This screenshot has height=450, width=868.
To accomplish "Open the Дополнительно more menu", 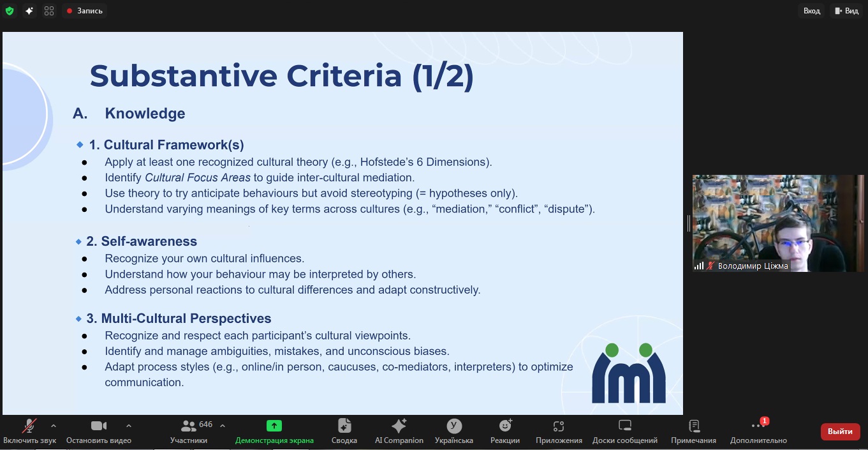I will [758, 431].
